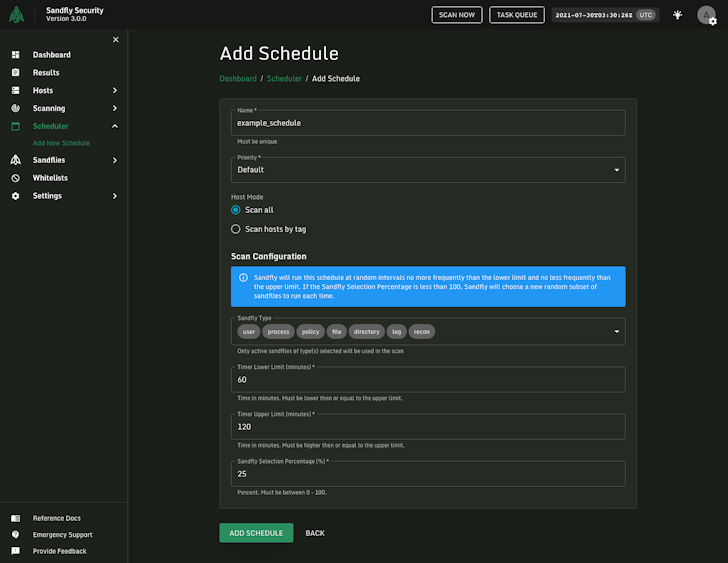Open the Reference Docs link
Viewport: 728px width, 563px height.
(57, 518)
